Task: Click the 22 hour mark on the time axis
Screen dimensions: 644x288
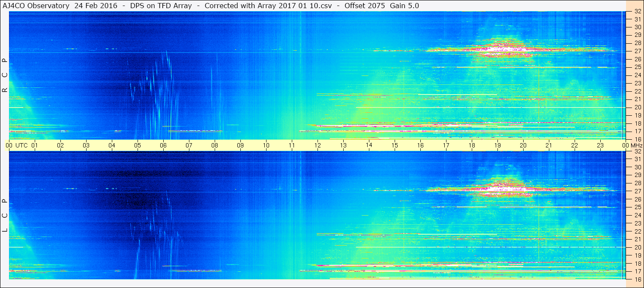Action: pyautogui.click(x=575, y=145)
